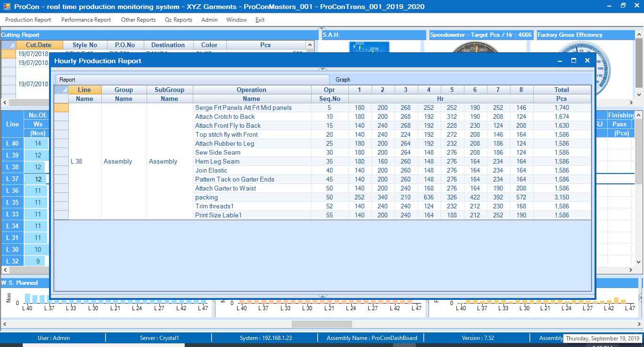644x347 pixels.
Task: Click the 'User : Admin' status bar entry
Action: (54, 338)
